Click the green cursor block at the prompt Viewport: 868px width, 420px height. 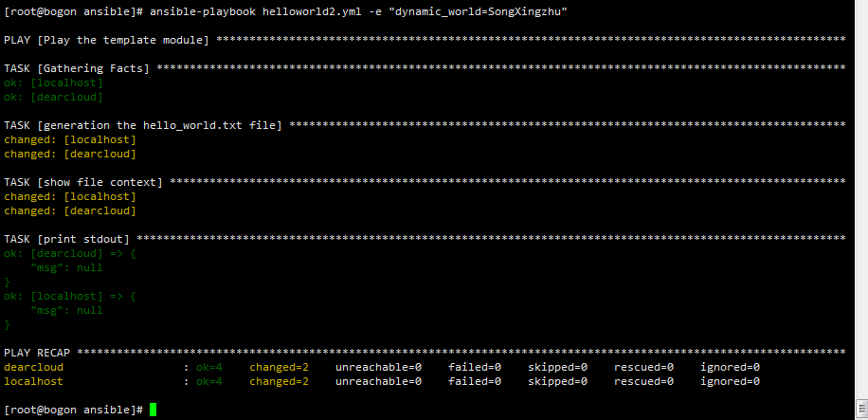tap(153, 410)
